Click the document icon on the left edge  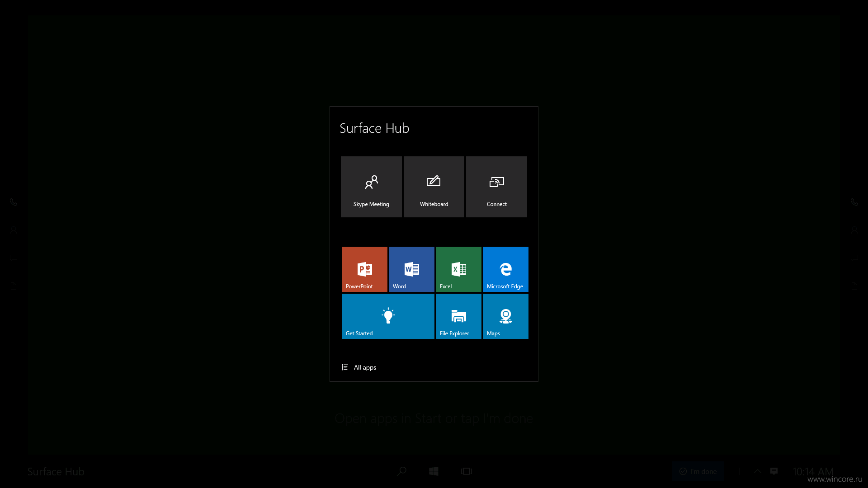[14, 286]
